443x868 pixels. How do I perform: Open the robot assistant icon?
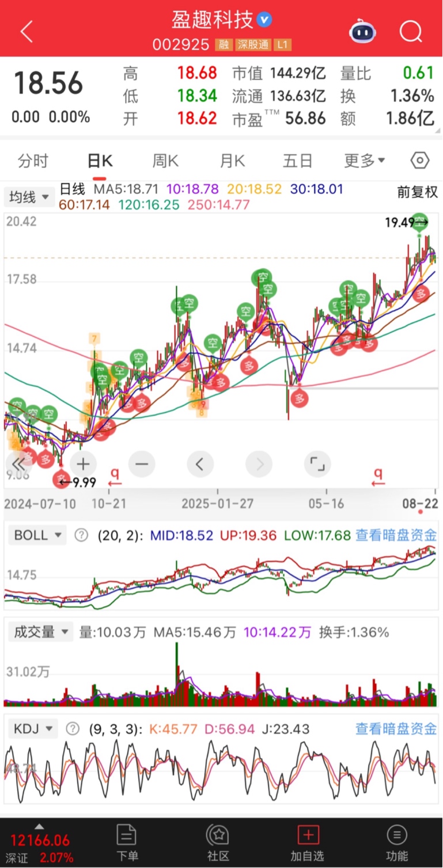(x=362, y=31)
